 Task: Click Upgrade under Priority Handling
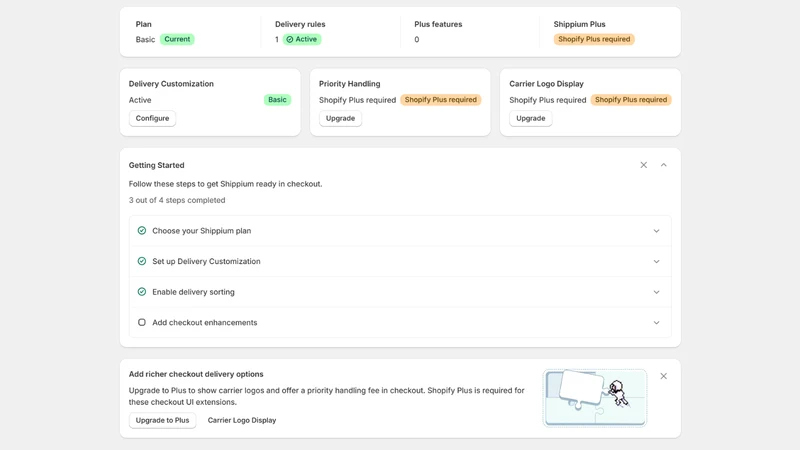(340, 118)
